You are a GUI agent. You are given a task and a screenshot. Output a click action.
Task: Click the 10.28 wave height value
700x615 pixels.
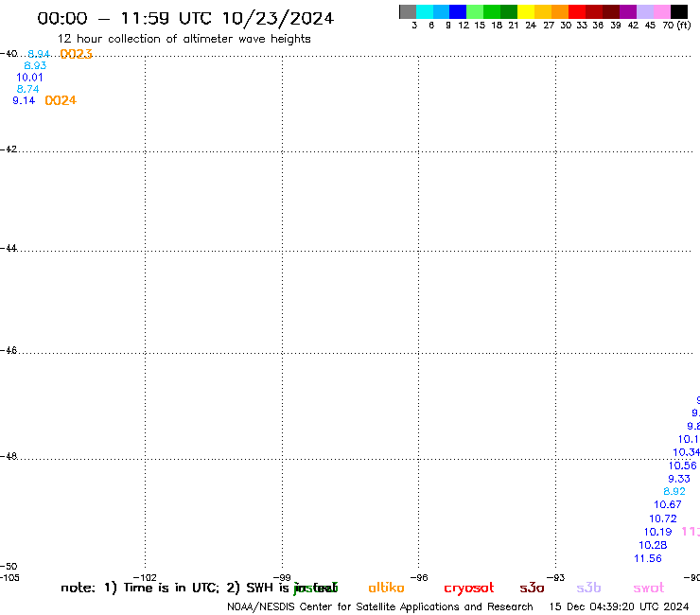[653, 545]
